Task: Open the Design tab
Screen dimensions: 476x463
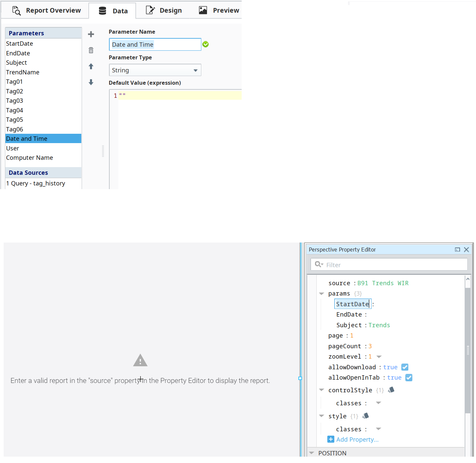Action: point(164,10)
